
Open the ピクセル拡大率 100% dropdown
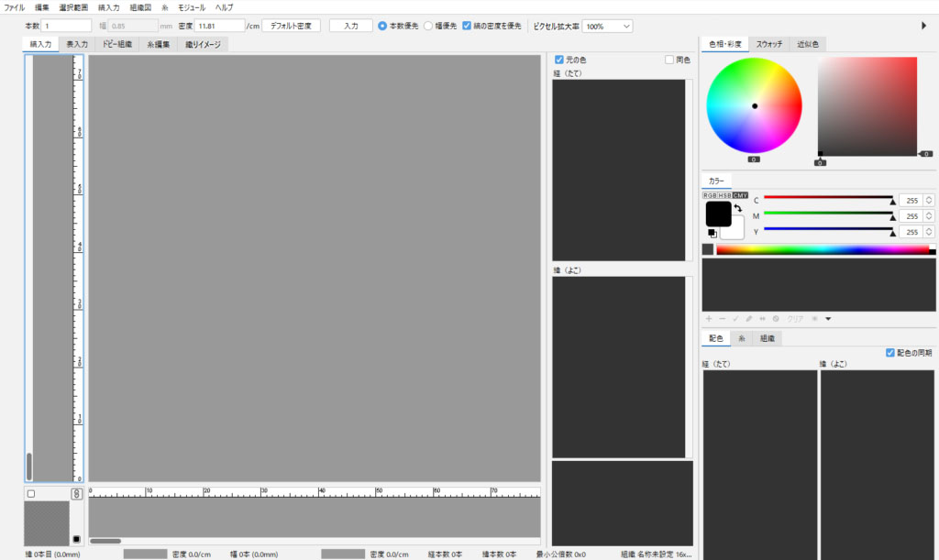(607, 27)
